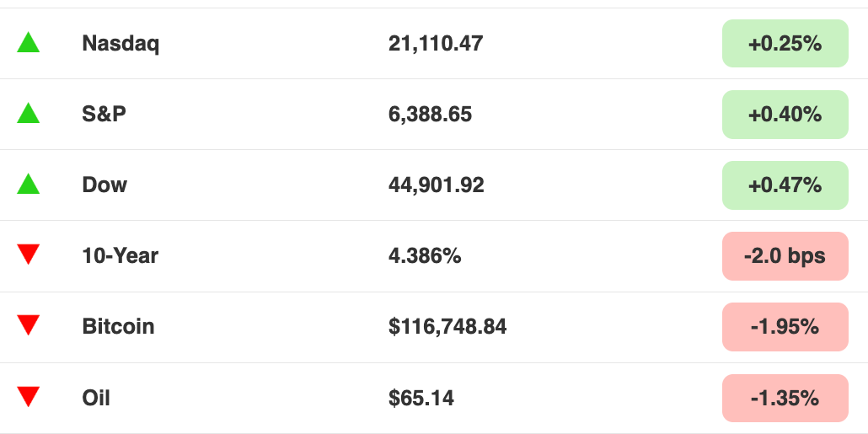Click the green up arrow beside S&P

29,114
